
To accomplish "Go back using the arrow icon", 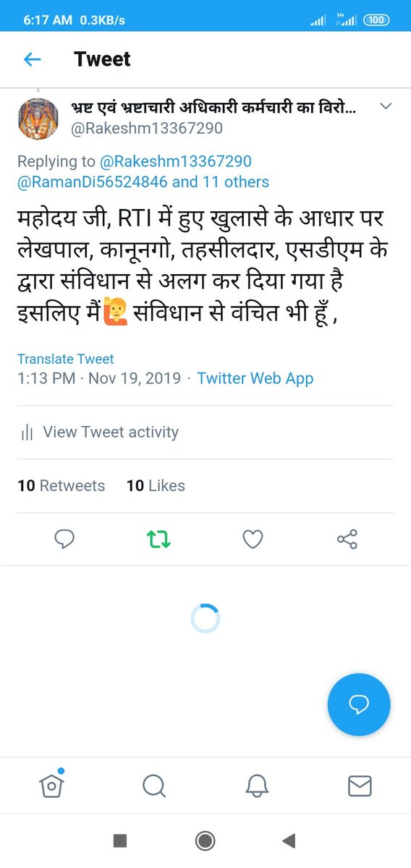I will coord(33,59).
